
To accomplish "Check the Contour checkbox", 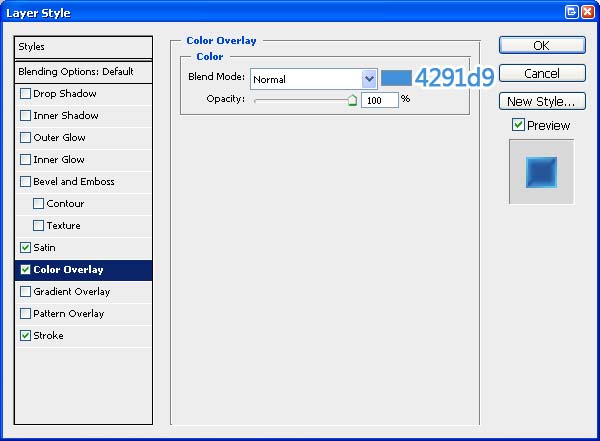I will click(38, 204).
